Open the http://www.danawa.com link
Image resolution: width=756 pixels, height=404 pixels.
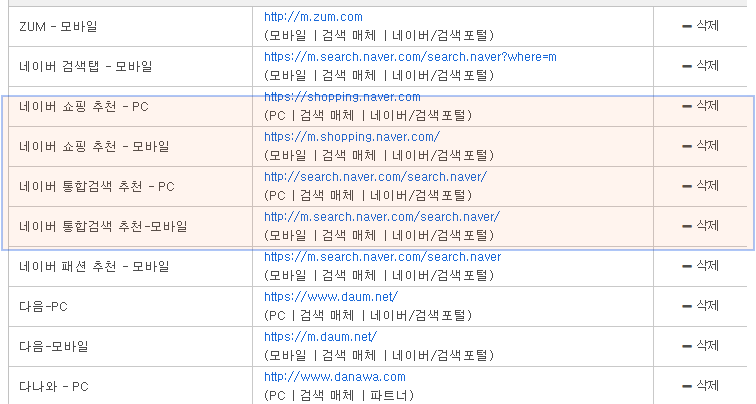(x=335, y=377)
